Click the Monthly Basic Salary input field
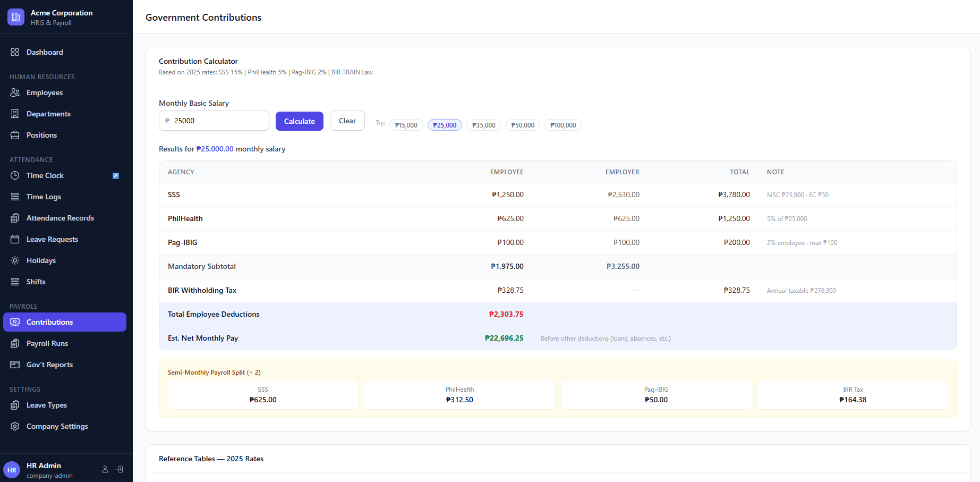This screenshot has height=482, width=980. point(218,121)
